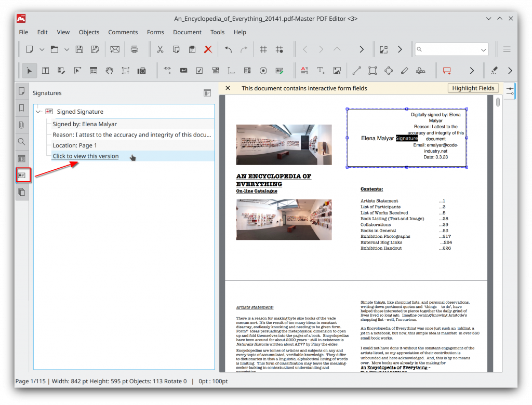Open the hamburger menu
532x405 pixels.
507,49
